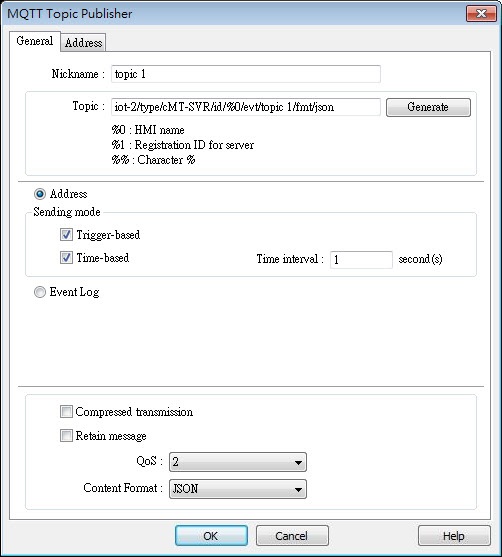Click the Content Format dropdown arrow
The height and width of the screenshot is (557, 502).
(298, 490)
